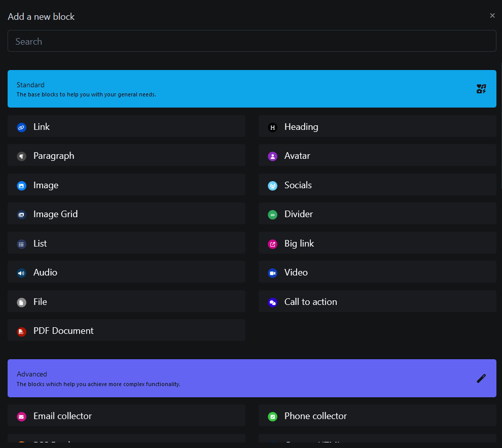This screenshot has height=448, width=502.
Task: Close the Add a new block dialog
Action: coord(492,16)
